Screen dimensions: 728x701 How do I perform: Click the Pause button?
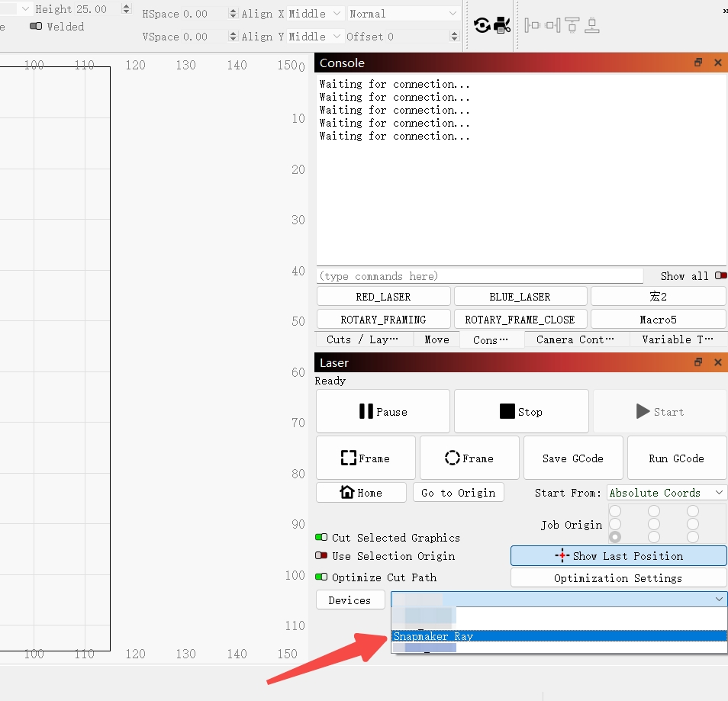tap(383, 411)
